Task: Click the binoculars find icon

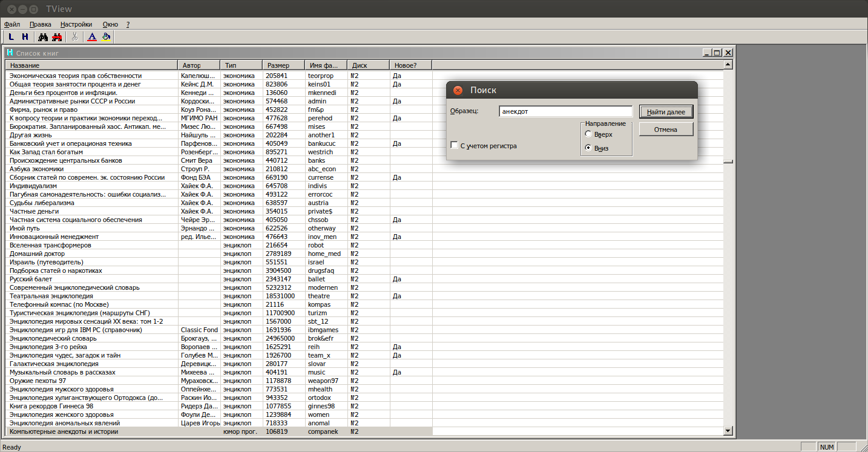Action: (44, 37)
